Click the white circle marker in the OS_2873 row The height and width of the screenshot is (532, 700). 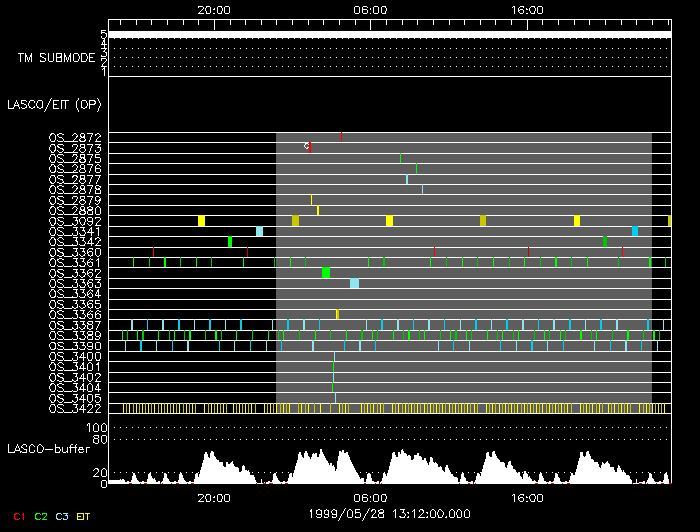pos(307,146)
